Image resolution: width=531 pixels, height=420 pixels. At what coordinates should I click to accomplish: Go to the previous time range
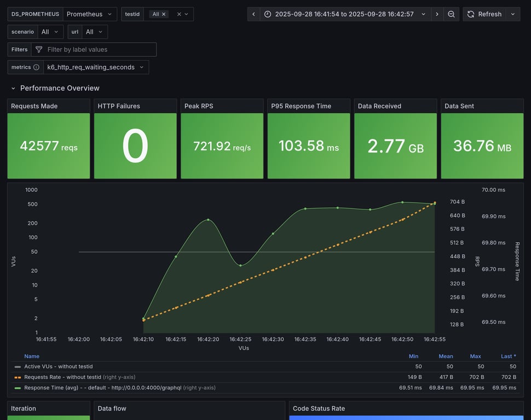[253, 14]
